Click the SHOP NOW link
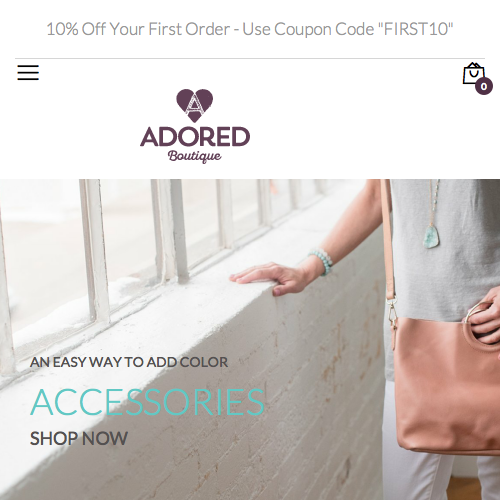500x500 pixels. 79,438
